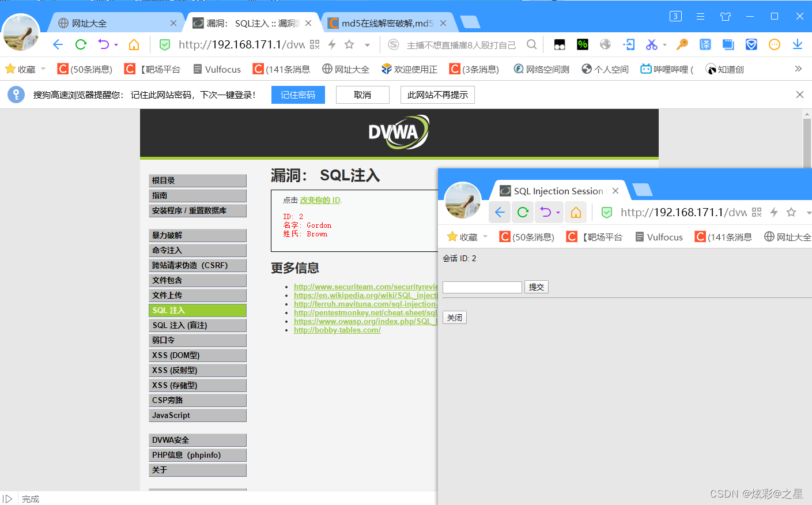Viewport: 812px width, 505px height.
Task: Show more bookmarks with double chevron
Action: coord(798,69)
